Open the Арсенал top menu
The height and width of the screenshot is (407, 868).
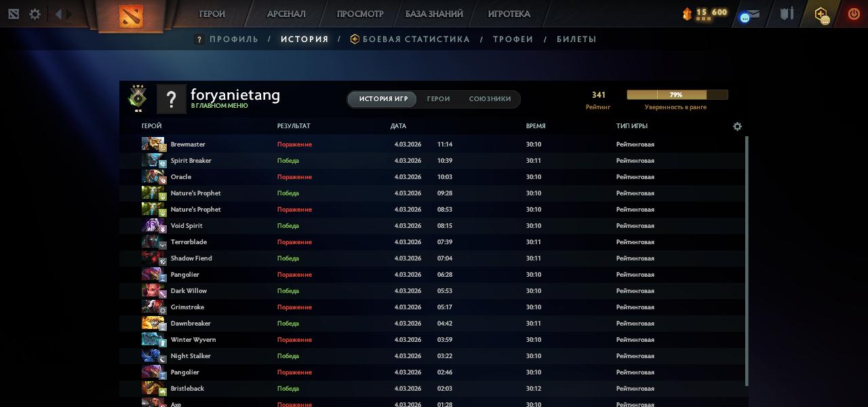286,14
